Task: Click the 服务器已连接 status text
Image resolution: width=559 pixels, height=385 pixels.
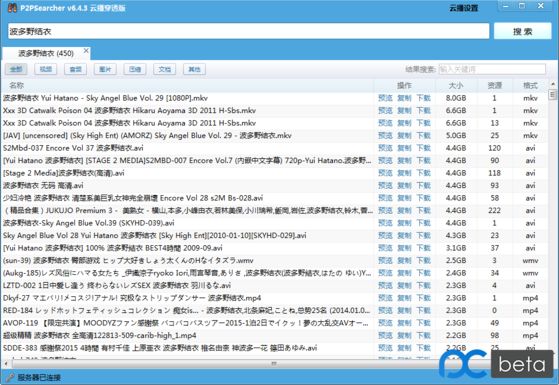Action: 39,377
